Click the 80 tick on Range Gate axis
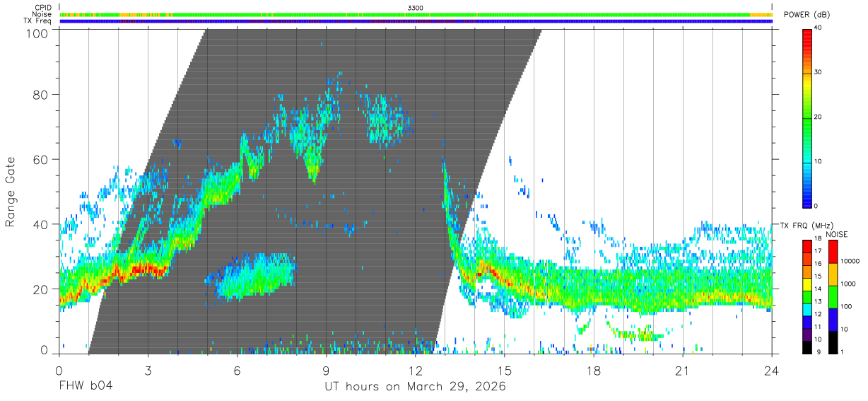 (41, 95)
